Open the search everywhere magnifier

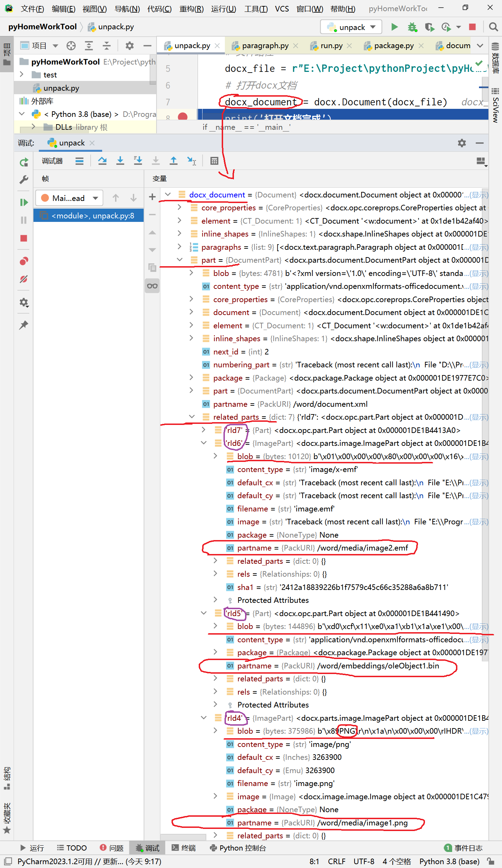(x=493, y=27)
